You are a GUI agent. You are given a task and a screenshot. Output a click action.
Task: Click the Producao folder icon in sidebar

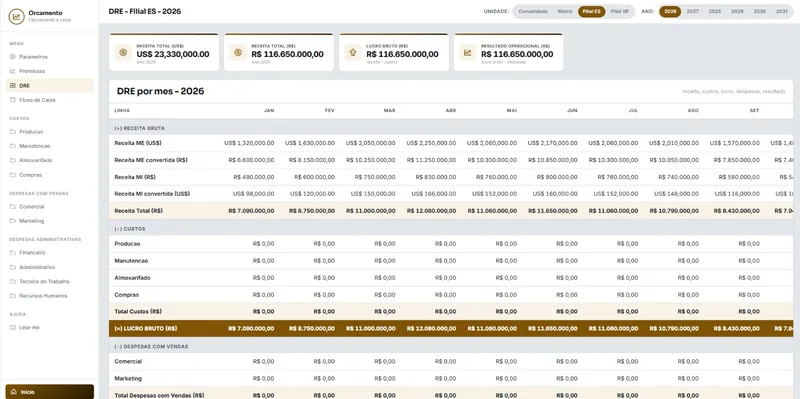[x=13, y=132]
